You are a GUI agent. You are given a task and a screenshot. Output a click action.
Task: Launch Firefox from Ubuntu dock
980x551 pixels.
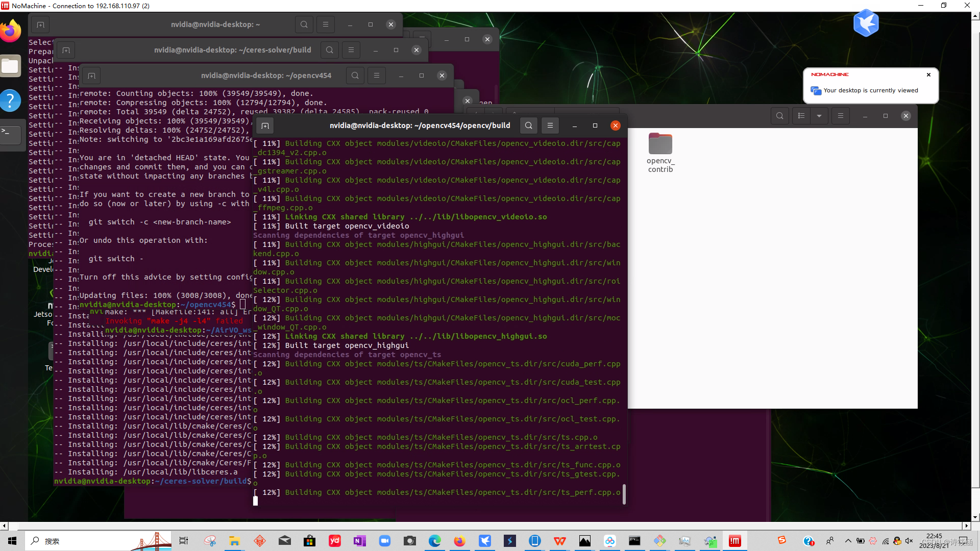pos(11,32)
